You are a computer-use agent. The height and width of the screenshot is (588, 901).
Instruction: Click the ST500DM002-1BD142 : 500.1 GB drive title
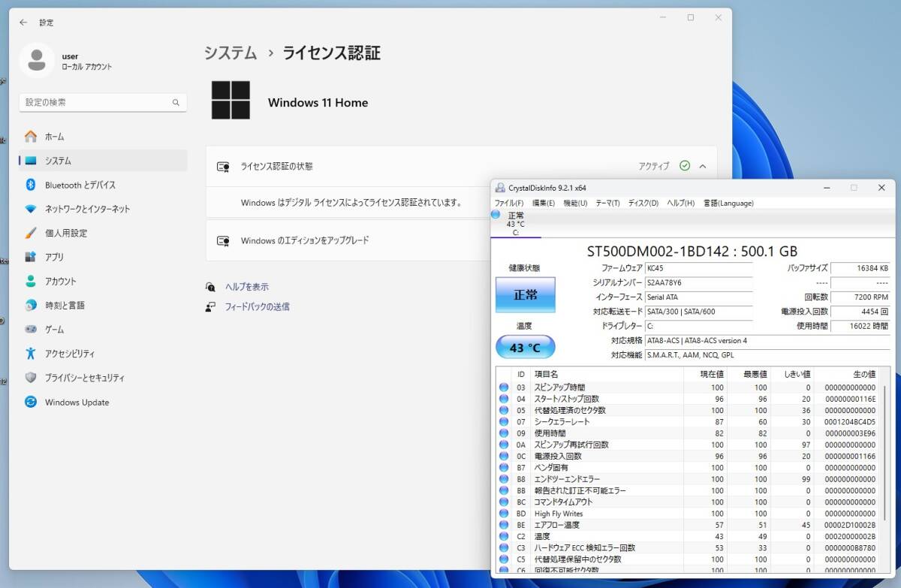[x=692, y=251]
